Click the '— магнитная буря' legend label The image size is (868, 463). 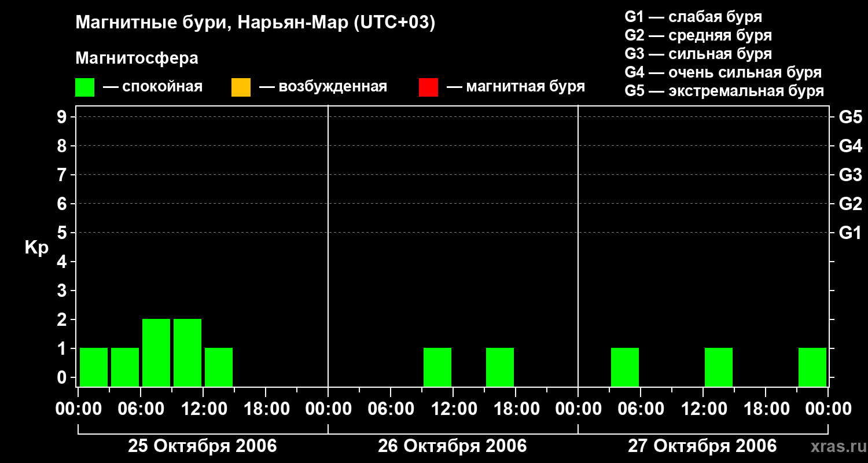[516, 87]
